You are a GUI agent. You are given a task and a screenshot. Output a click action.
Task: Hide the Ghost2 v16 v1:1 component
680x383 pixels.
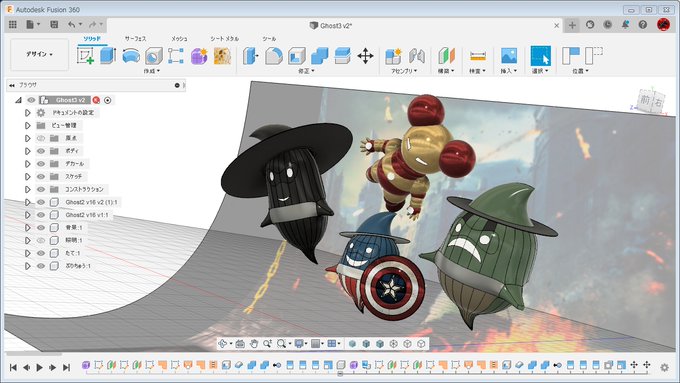(41, 215)
